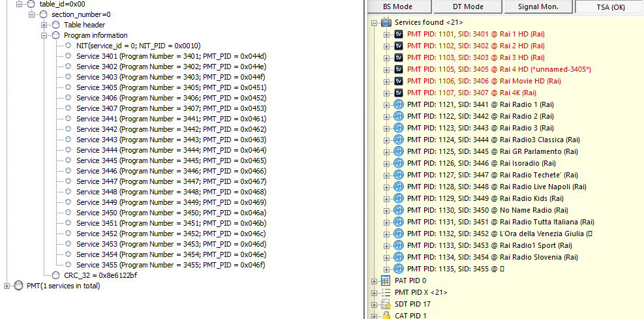
Task: Click TV icon for Rai 4K service
Action: pyautogui.click(x=399, y=93)
